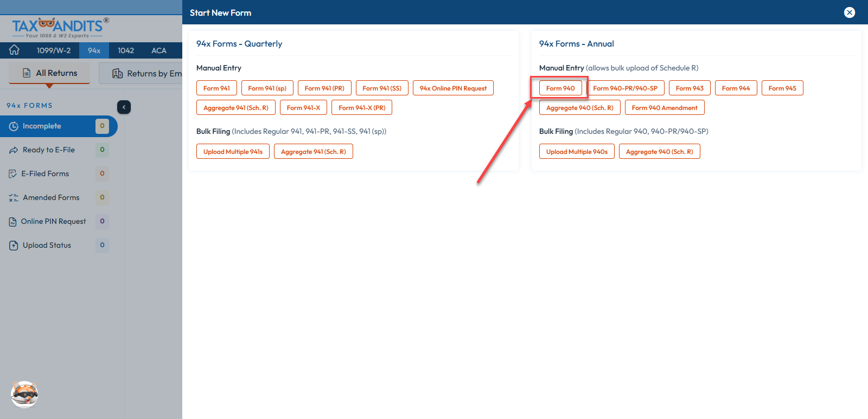Select the All Returns tab

tap(50, 73)
